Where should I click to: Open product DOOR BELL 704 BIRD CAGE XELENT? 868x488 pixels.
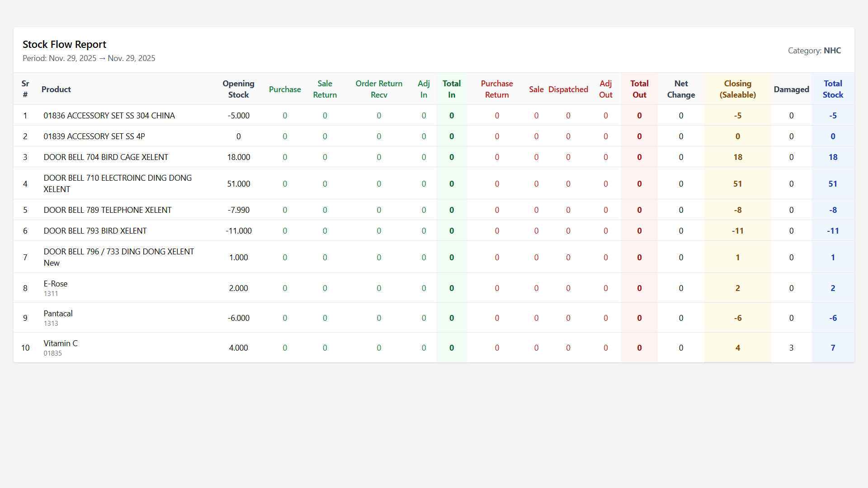pos(106,157)
